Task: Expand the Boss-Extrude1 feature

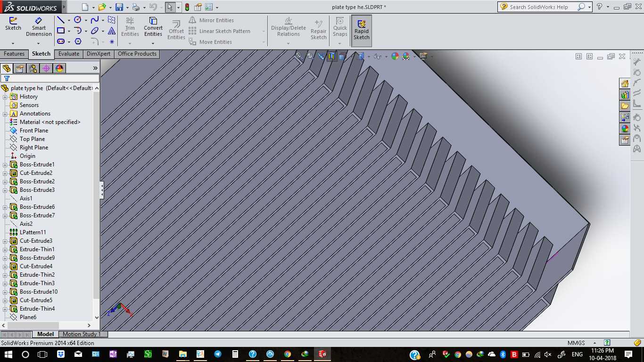Action: [5, 165]
